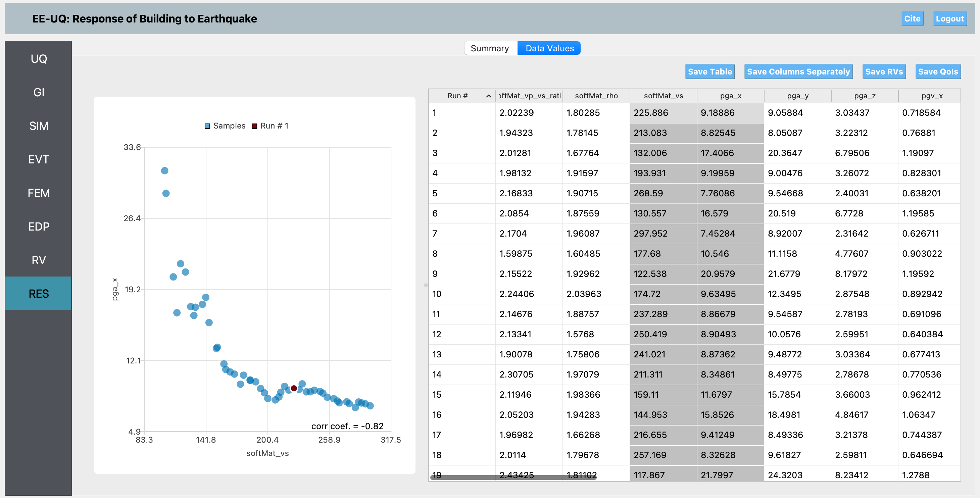Select the highlighted red run point in scatter plot

pos(294,388)
